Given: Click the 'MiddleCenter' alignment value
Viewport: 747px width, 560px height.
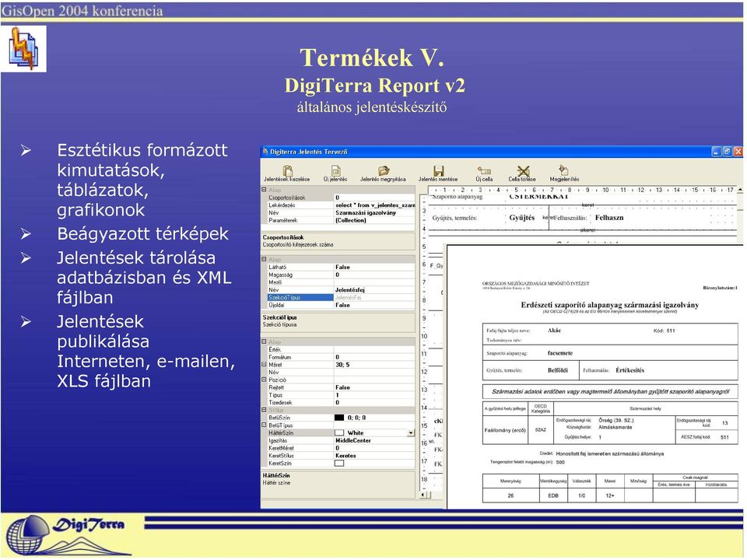Looking at the screenshot, I should click(353, 440).
